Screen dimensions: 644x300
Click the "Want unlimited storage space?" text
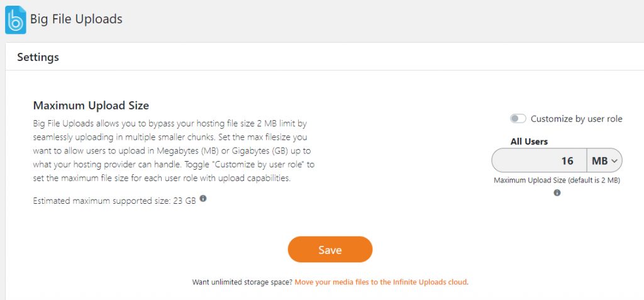(x=242, y=282)
